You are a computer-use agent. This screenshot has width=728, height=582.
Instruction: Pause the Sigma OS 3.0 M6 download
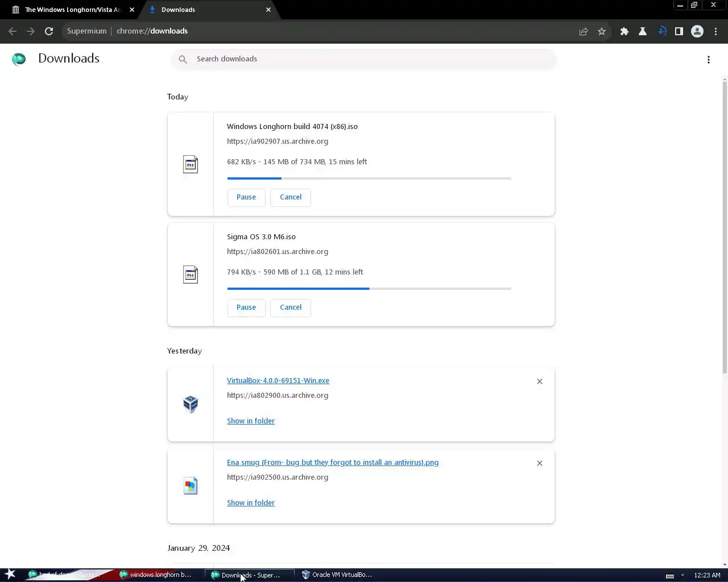(x=246, y=307)
